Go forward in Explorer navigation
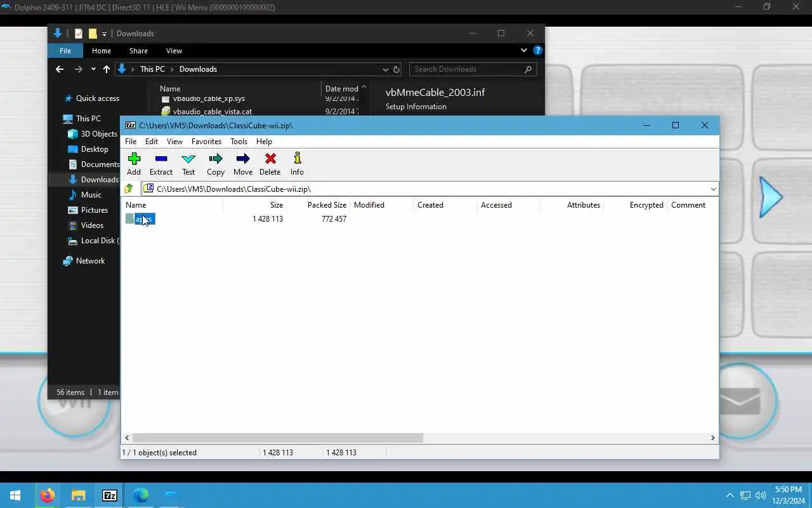This screenshot has height=508, width=812. pos(78,69)
